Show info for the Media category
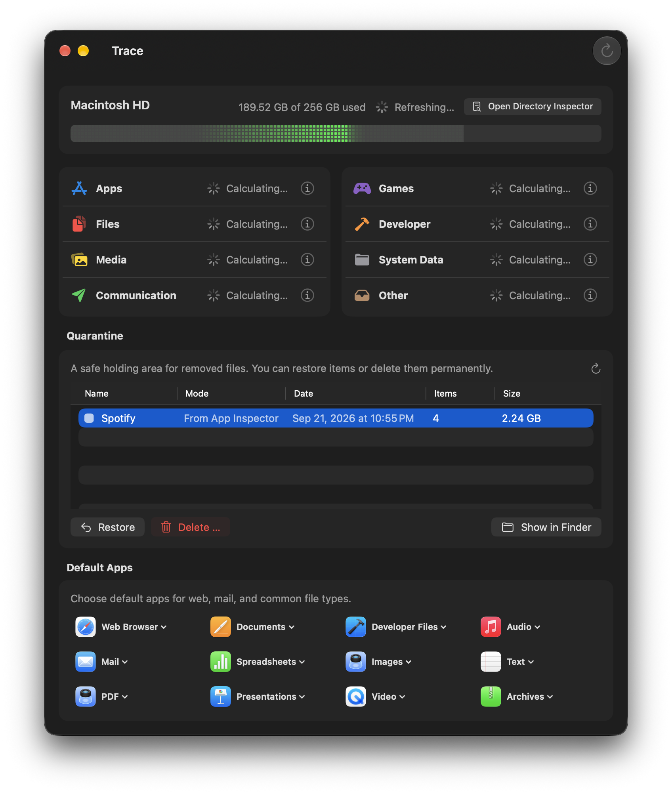672x794 pixels. (x=307, y=260)
